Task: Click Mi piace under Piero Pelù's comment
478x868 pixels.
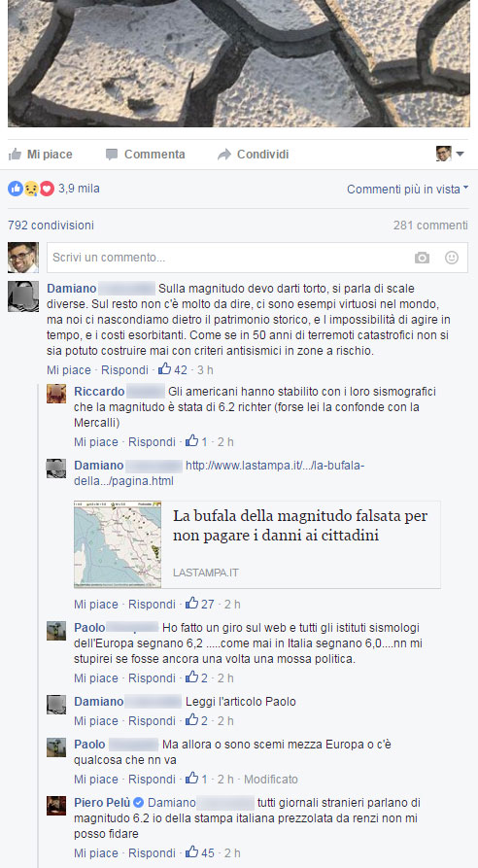Action: coord(96,852)
